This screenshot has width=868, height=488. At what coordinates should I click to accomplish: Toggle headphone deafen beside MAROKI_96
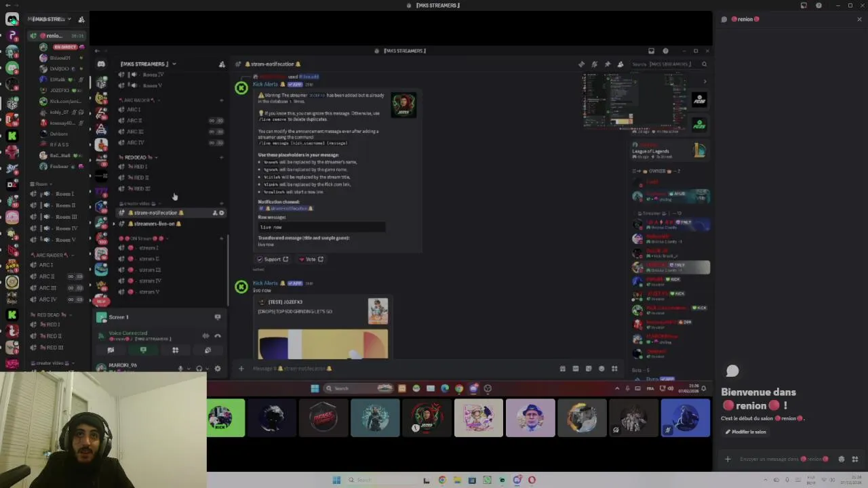point(199,369)
